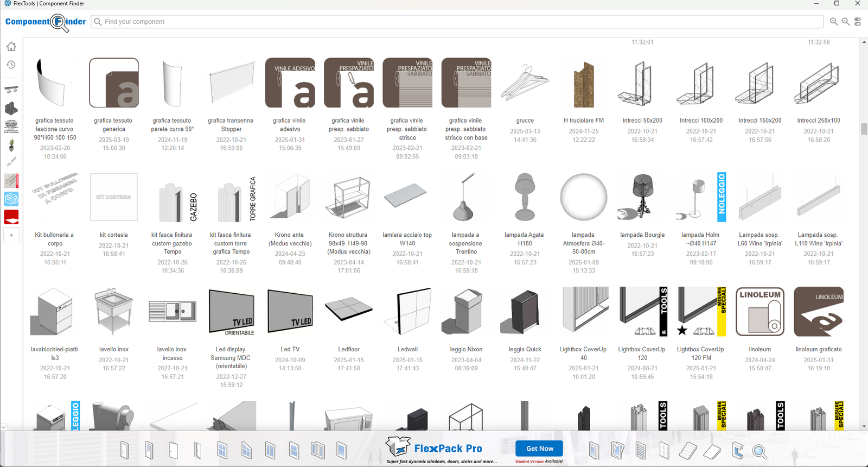The height and width of the screenshot is (467, 868).
Task: Select the Led TV component thumbnail
Action: (x=290, y=311)
